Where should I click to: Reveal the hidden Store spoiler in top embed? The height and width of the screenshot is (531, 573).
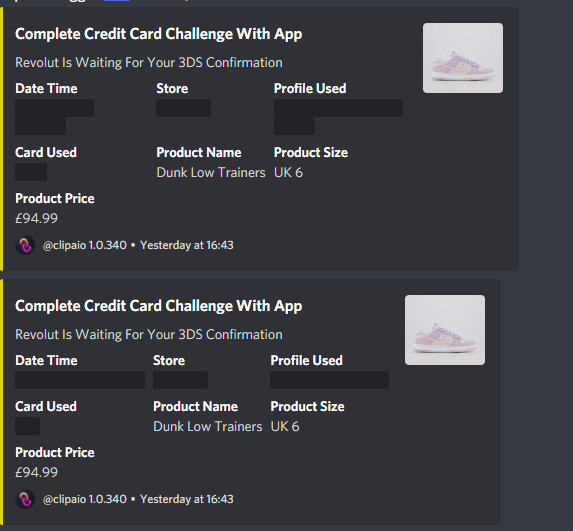click(183, 108)
